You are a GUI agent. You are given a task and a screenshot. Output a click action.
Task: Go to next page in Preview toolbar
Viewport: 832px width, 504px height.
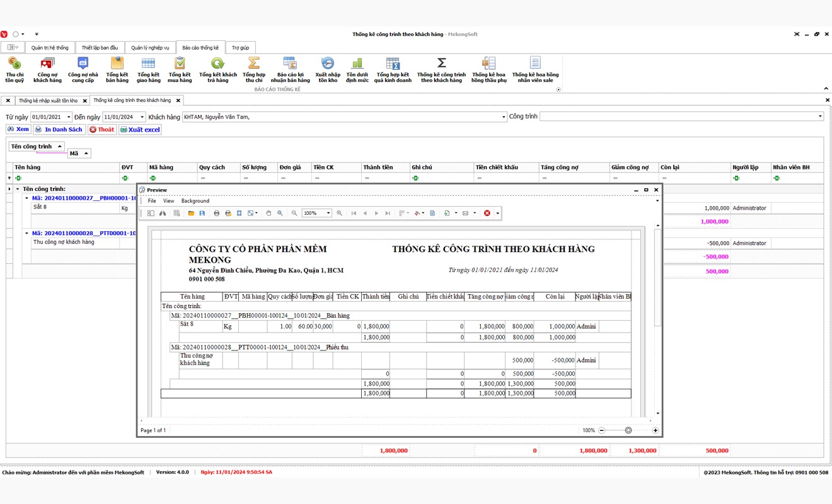tap(376, 214)
